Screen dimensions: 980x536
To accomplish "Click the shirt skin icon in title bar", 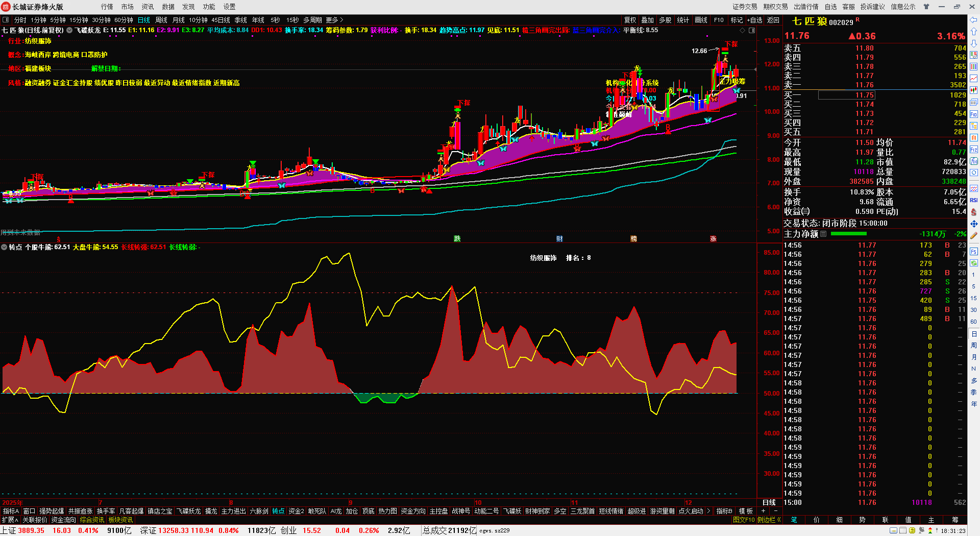I will [x=926, y=7].
